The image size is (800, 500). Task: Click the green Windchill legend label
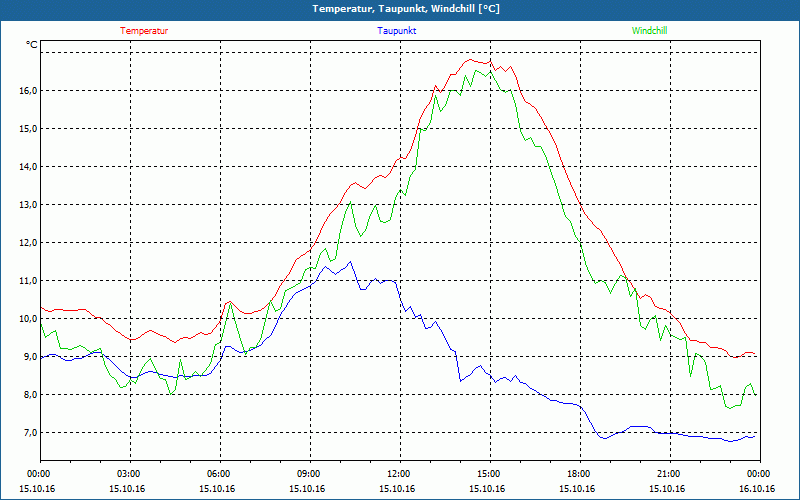coord(649,31)
